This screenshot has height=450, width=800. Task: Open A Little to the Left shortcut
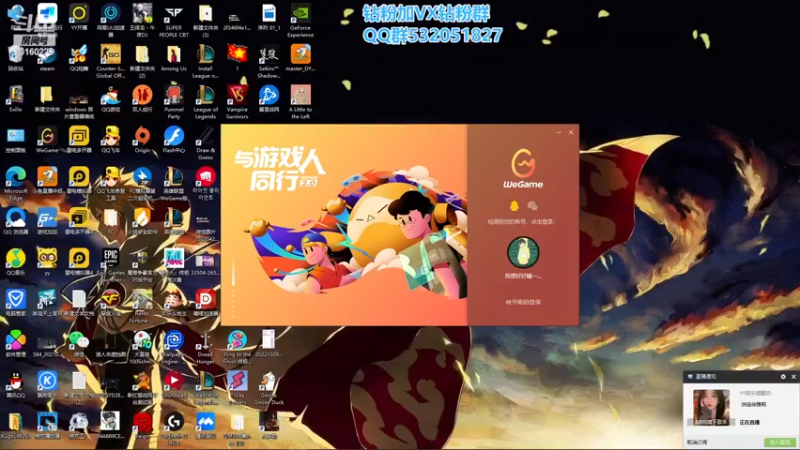tap(300, 102)
